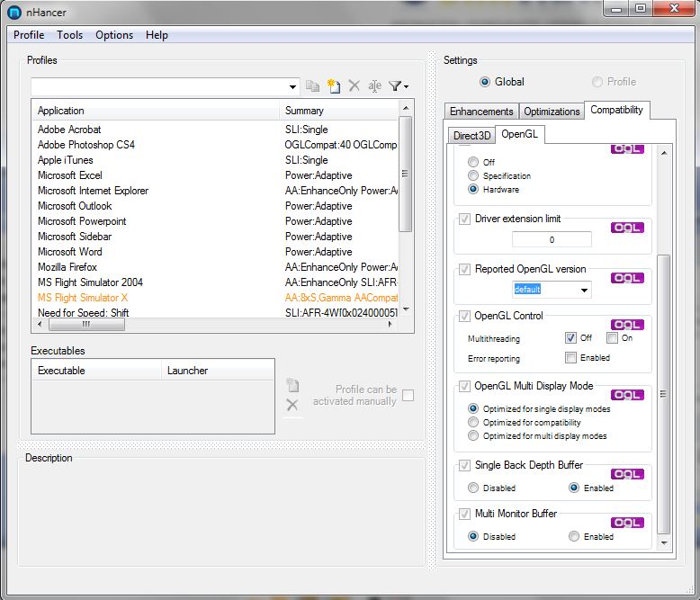Click the remove executable X icon
This screenshot has width=700, height=600.
[292, 406]
